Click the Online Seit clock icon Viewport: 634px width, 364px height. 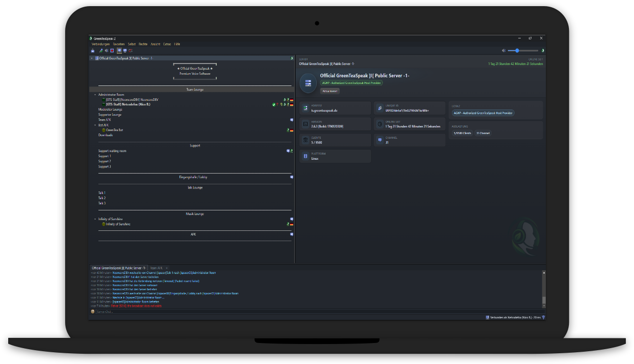380,124
